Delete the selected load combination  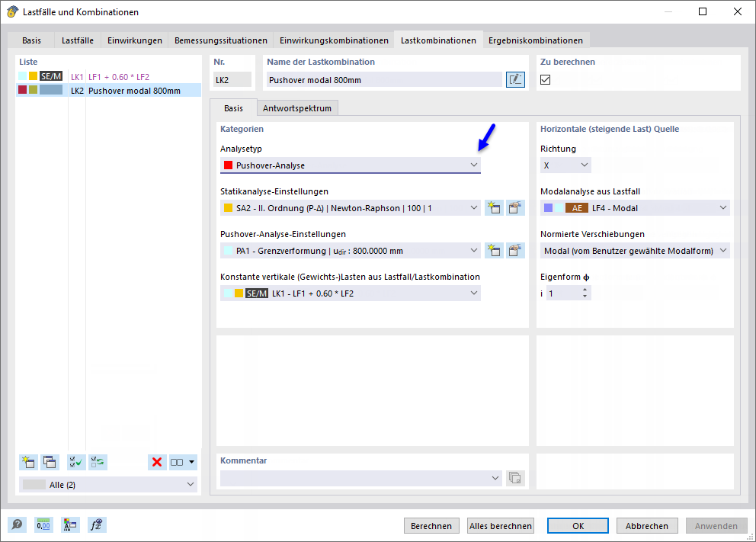tap(157, 462)
